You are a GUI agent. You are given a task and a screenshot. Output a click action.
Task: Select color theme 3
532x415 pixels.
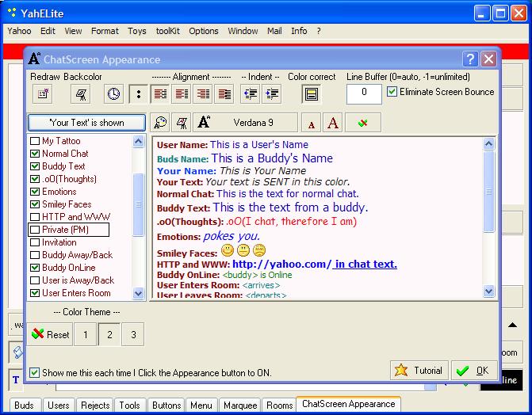(x=133, y=335)
